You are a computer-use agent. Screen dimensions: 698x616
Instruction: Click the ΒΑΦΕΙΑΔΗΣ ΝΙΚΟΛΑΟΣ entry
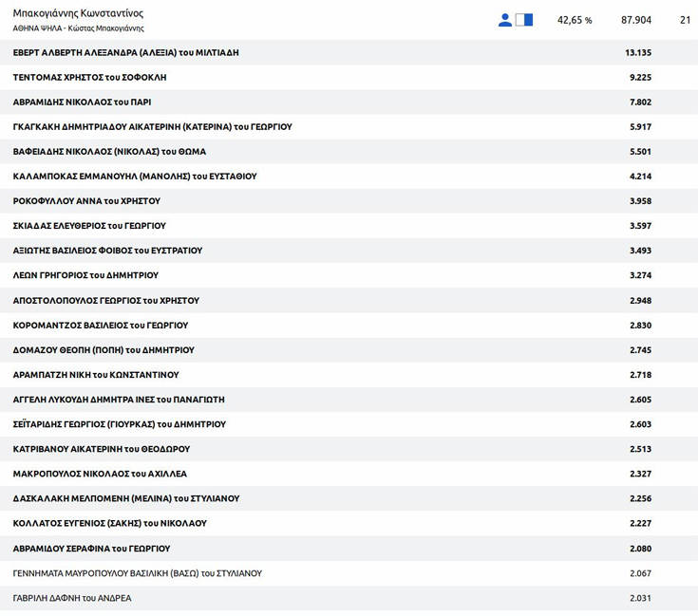[x=109, y=152]
